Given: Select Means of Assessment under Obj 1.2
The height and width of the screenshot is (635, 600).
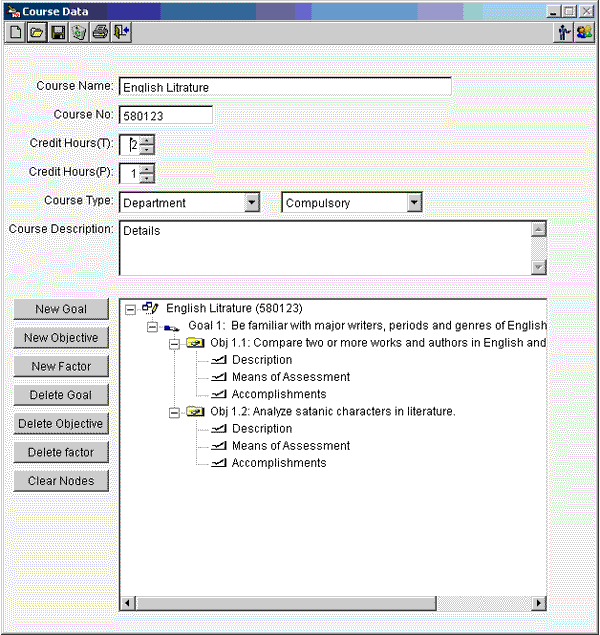Looking at the screenshot, I should [291, 446].
